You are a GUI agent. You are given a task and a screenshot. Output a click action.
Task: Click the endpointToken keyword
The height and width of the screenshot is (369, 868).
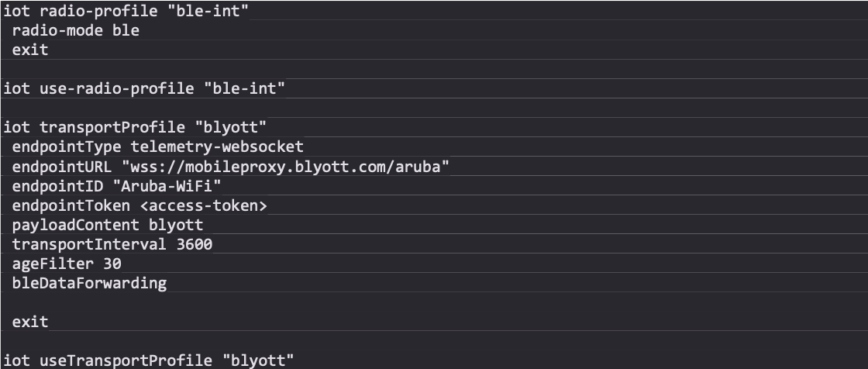pyautogui.click(x=71, y=205)
